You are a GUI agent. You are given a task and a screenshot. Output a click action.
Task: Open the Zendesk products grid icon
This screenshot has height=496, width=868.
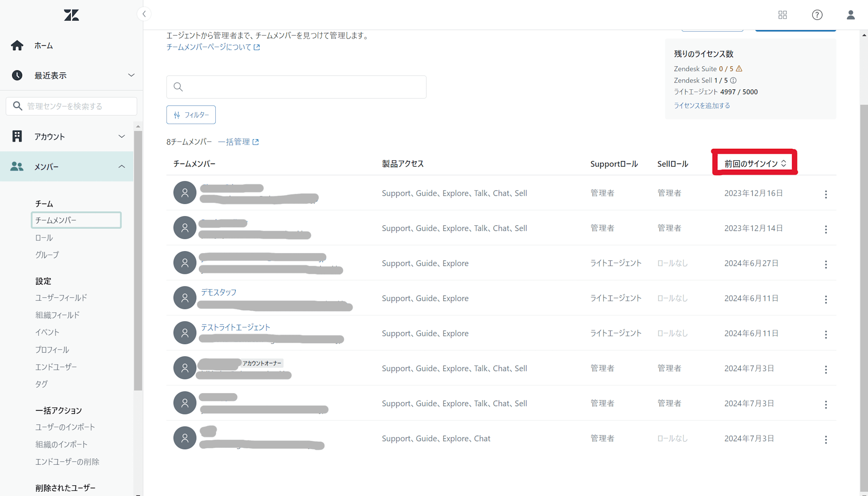[783, 15]
